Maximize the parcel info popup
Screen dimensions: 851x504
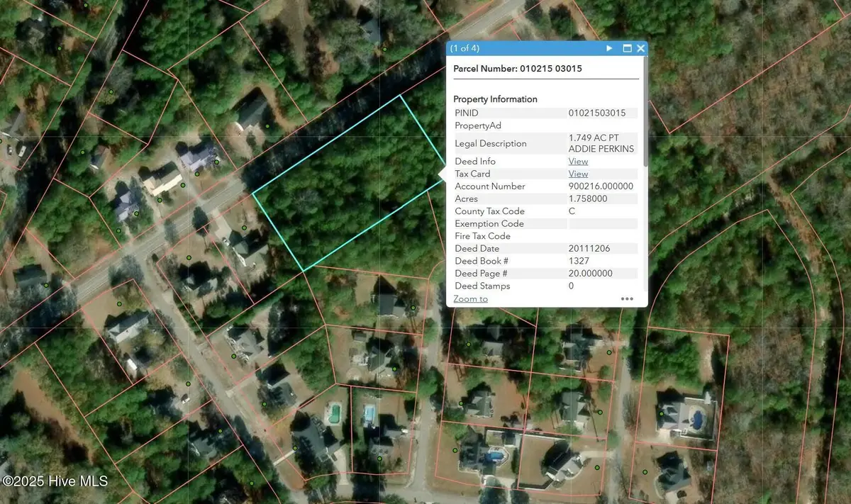[627, 48]
